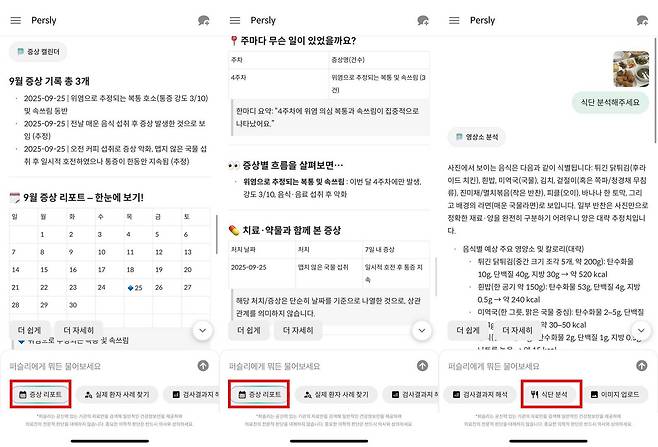Screen dimensions: 658x447
Task: Select 증상 리포트 chip in left screen
Action: [x=41, y=395]
